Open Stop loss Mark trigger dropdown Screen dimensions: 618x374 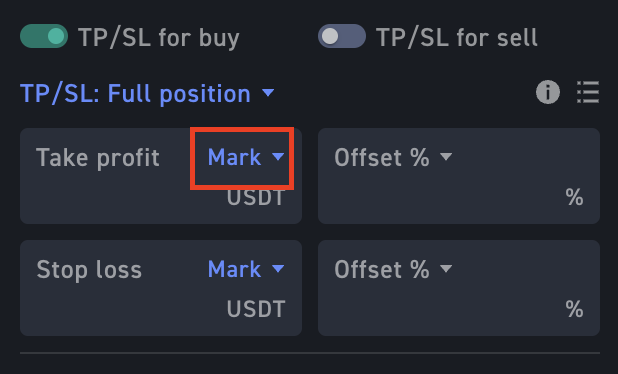[246, 269]
